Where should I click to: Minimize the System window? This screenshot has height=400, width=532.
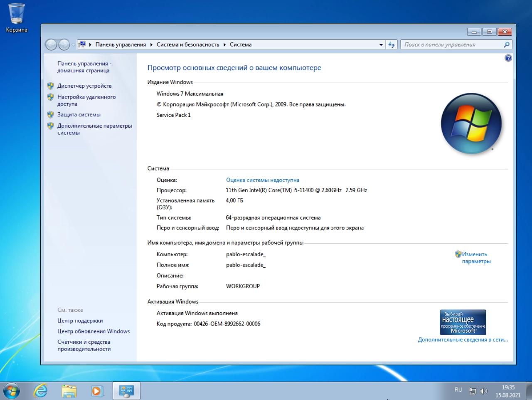point(474,32)
